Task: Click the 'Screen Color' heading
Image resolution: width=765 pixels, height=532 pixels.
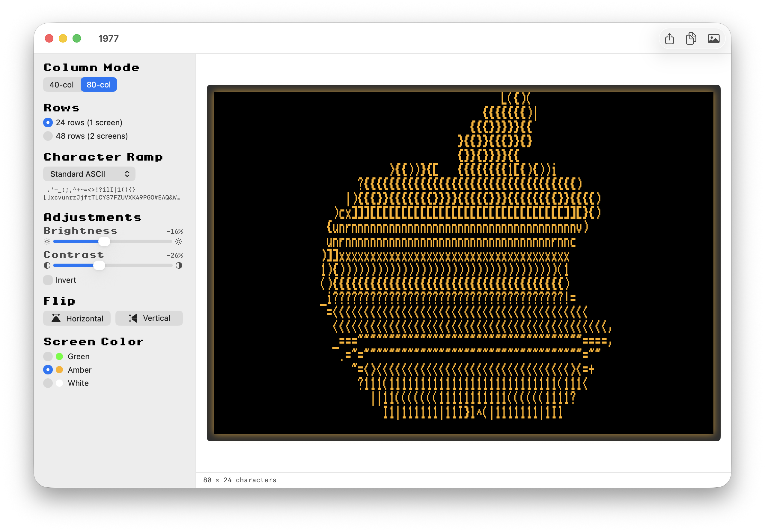Action: pyautogui.click(x=94, y=341)
